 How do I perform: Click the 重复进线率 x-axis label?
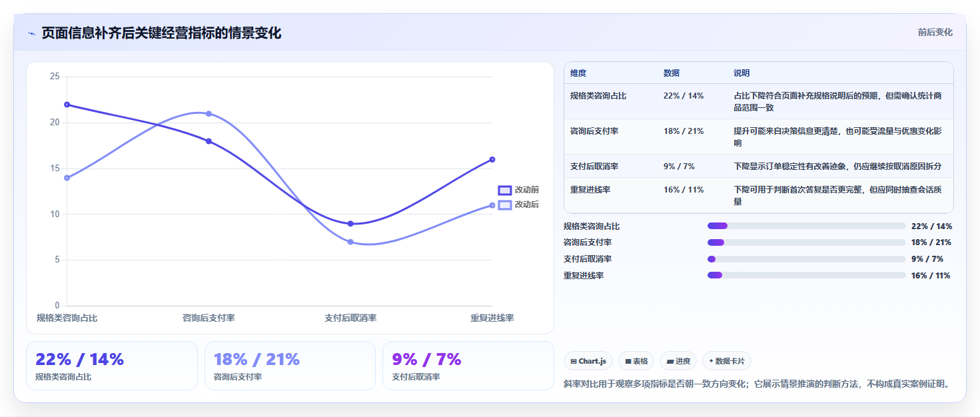[x=492, y=318]
